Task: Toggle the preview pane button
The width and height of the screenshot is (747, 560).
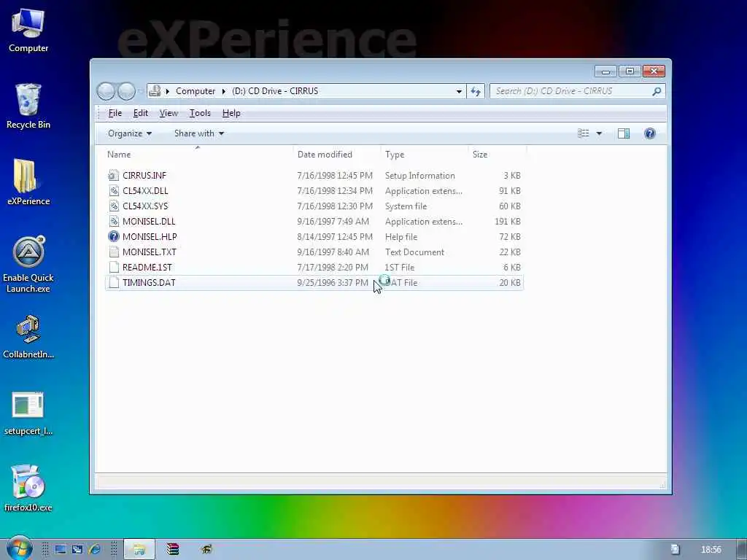Action: coord(624,133)
